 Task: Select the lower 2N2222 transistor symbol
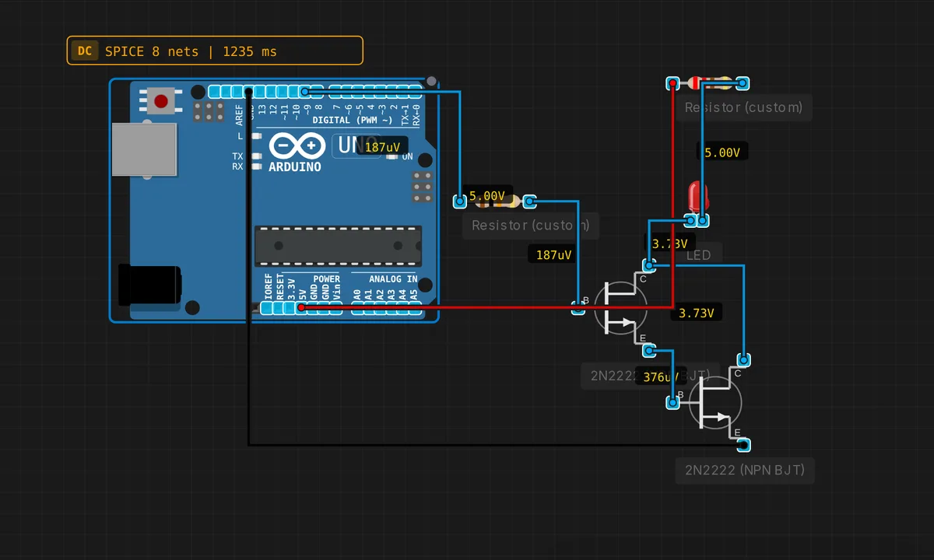[x=715, y=402]
